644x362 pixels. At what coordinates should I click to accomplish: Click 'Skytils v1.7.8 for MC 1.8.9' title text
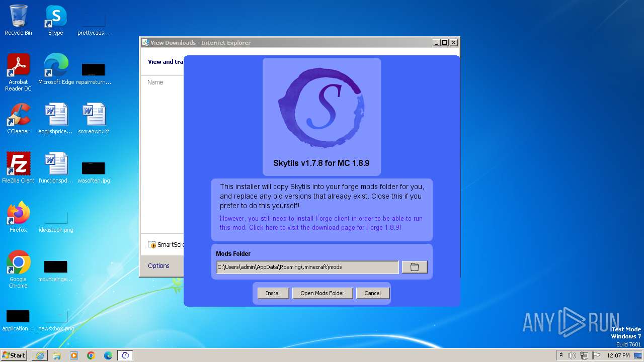click(321, 163)
